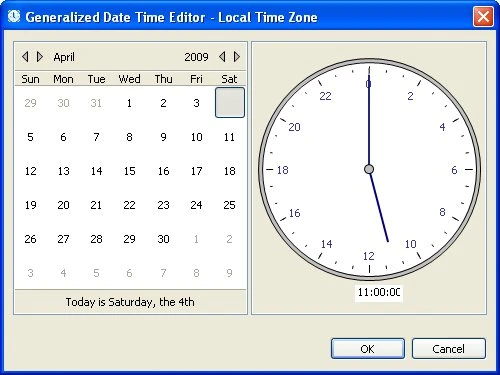Click the clock icon in title bar
The width and height of the screenshot is (500, 375).
(14, 16)
